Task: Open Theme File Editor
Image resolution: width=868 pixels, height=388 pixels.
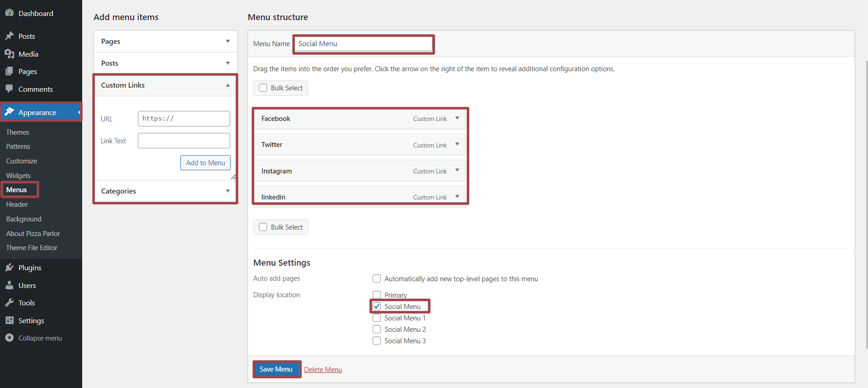Action: 32,248
